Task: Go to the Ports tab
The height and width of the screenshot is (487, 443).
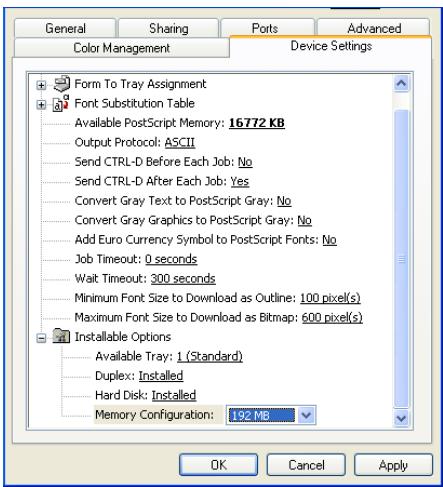Action: click(x=265, y=28)
